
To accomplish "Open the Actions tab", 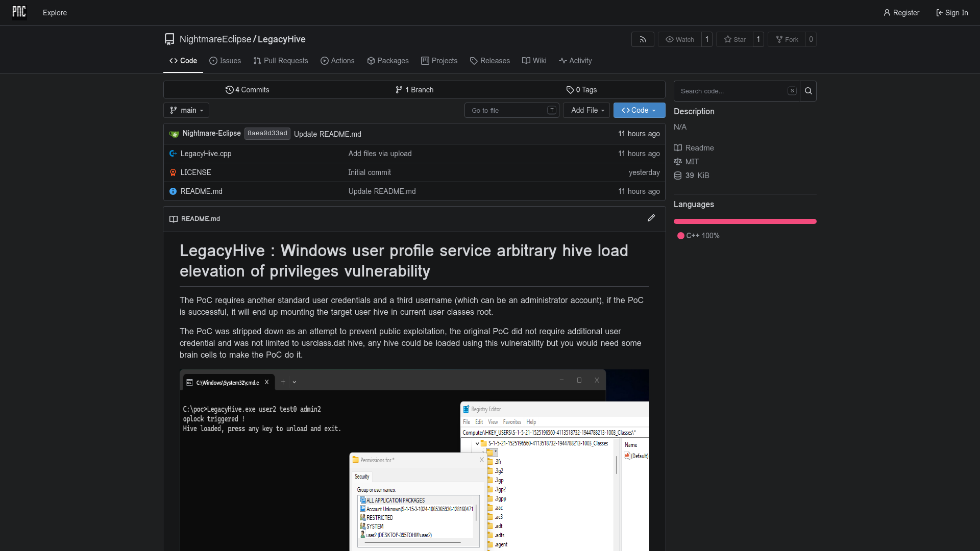I will pyautogui.click(x=337, y=61).
